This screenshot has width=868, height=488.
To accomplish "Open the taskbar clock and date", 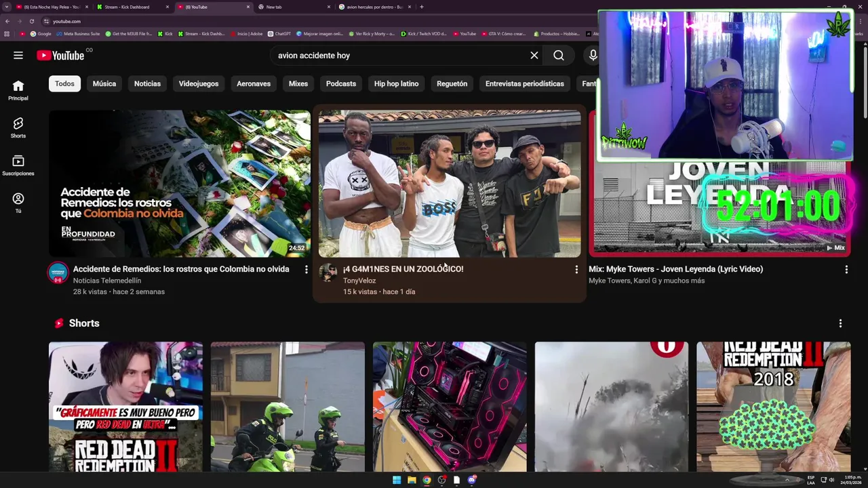I will [x=851, y=480].
